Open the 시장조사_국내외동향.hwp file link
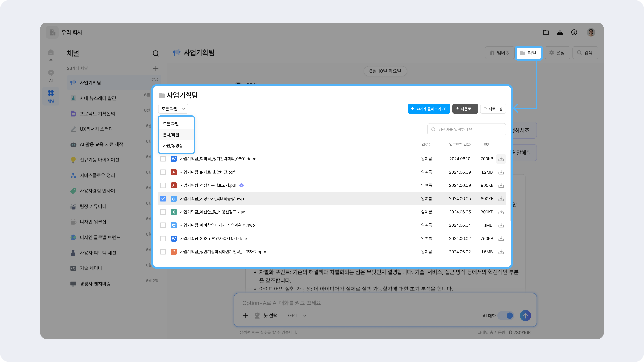 tap(212, 199)
